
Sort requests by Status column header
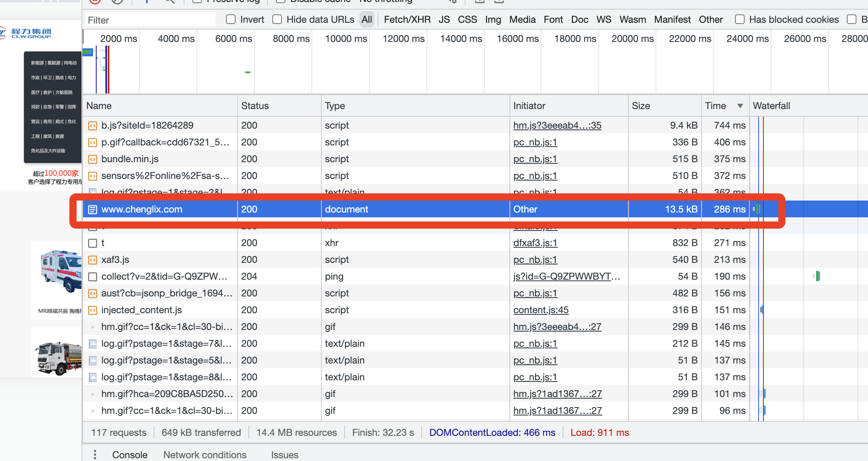pyautogui.click(x=255, y=106)
